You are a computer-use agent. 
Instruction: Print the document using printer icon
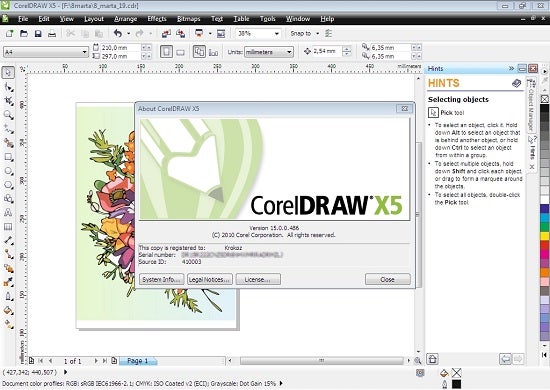(52, 34)
